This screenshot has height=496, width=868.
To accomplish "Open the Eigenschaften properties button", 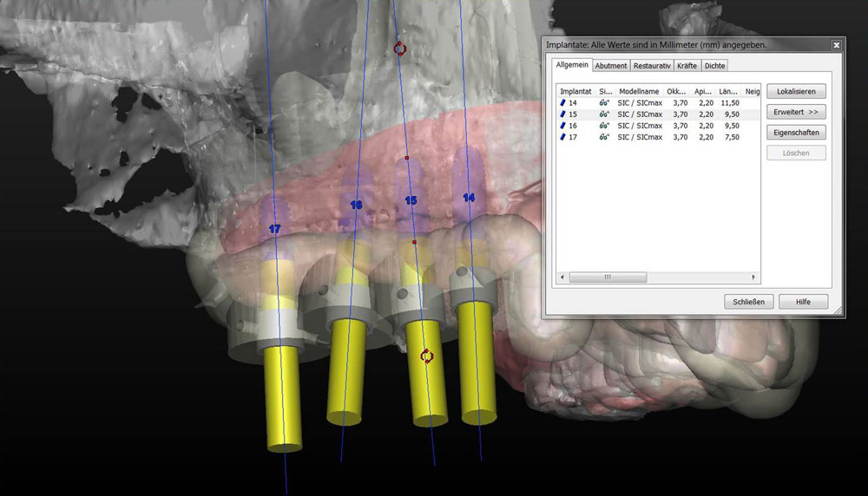I will click(796, 133).
